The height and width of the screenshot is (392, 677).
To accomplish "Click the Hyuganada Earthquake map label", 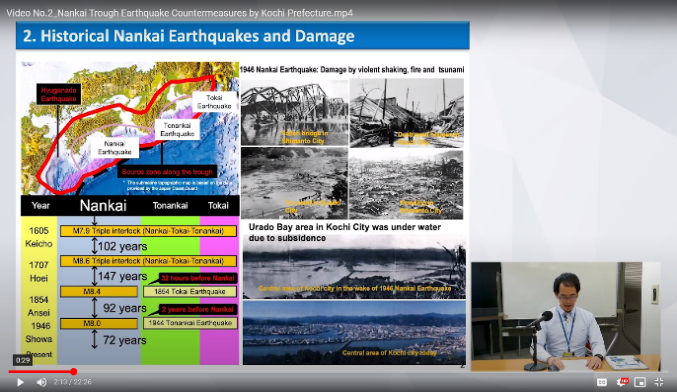I will coord(59,94).
